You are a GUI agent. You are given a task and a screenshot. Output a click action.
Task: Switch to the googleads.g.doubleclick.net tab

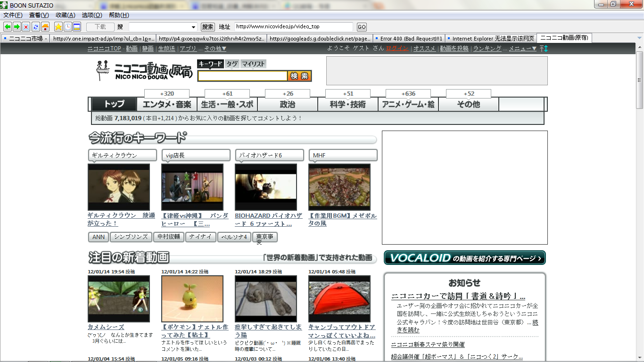tap(320, 39)
